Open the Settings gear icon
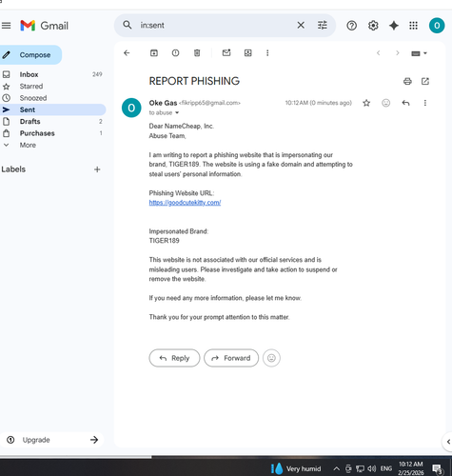This screenshot has width=452, height=476. coord(373,26)
